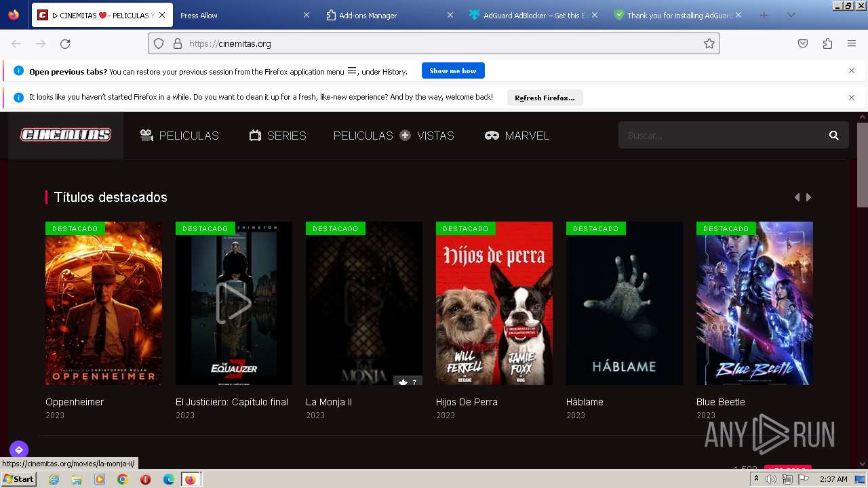Open Peliculas más Vistas section
Viewport: 868px width, 488px height.
pos(393,136)
